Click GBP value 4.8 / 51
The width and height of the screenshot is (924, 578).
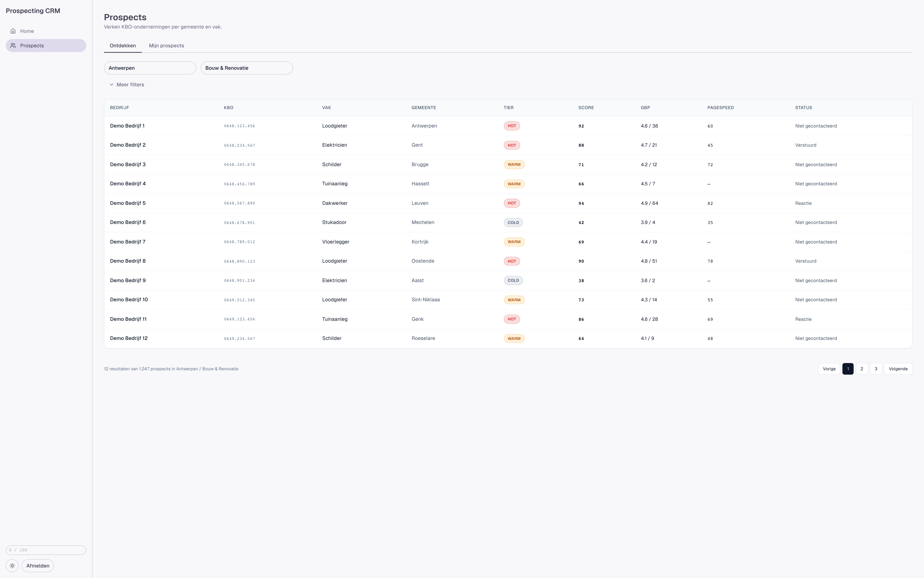(x=649, y=261)
